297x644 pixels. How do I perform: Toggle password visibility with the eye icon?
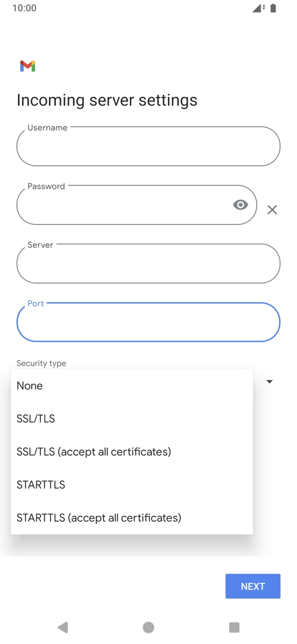(x=241, y=205)
